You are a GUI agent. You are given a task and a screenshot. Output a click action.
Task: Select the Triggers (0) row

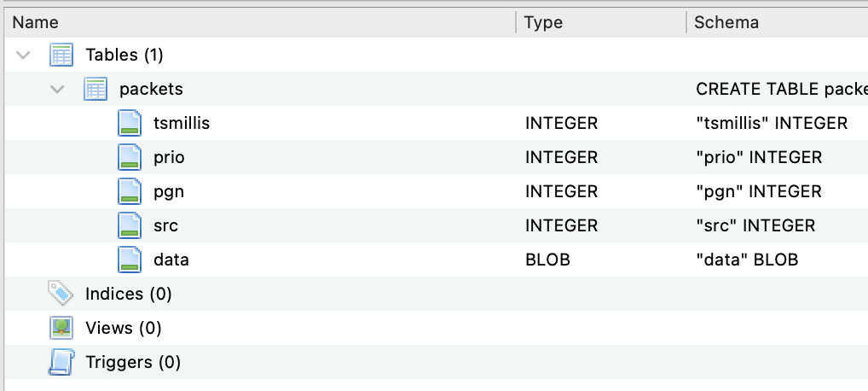pyautogui.click(x=434, y=362)
